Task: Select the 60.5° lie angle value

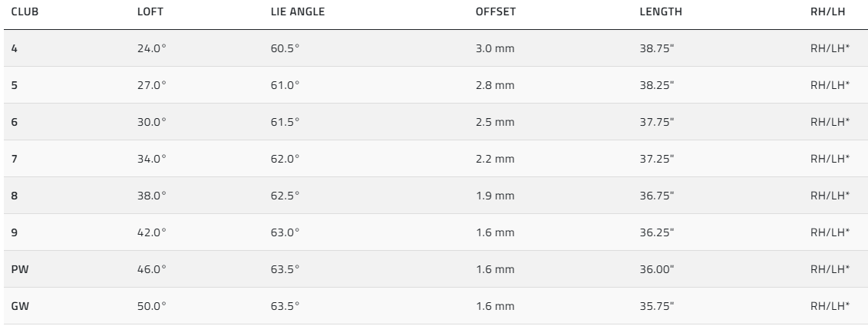Action: [285, 48]
